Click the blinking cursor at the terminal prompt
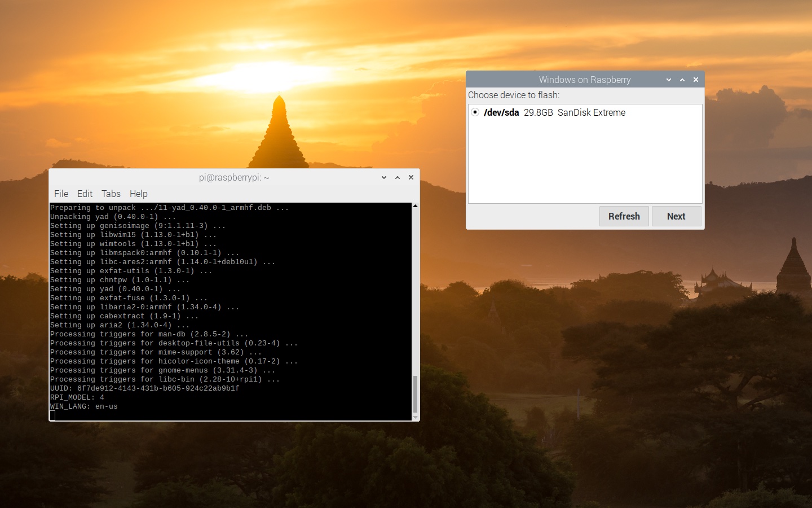Screen dimensions: 812x508 click(x=52, y=415)
